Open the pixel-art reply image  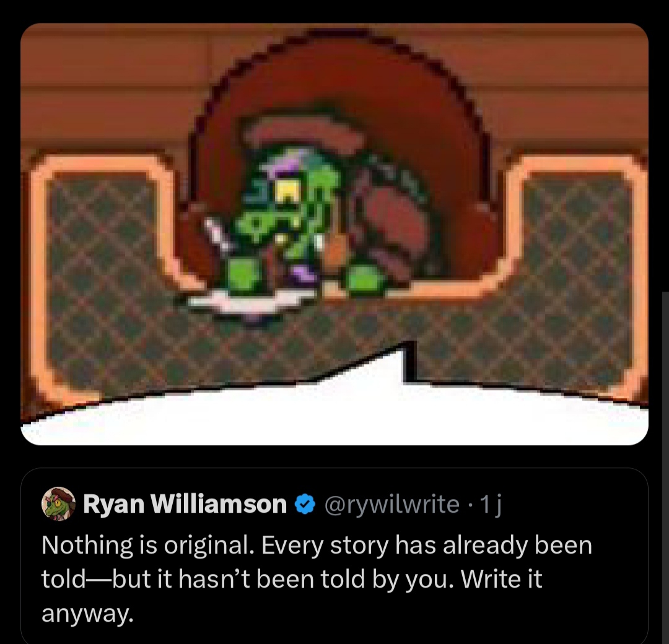coord(334,234)
